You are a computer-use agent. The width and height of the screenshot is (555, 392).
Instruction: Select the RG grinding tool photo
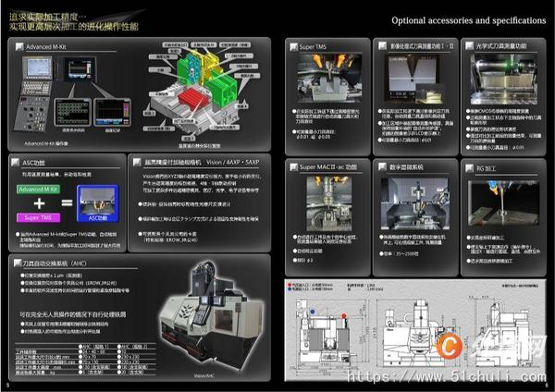(503, 203)
